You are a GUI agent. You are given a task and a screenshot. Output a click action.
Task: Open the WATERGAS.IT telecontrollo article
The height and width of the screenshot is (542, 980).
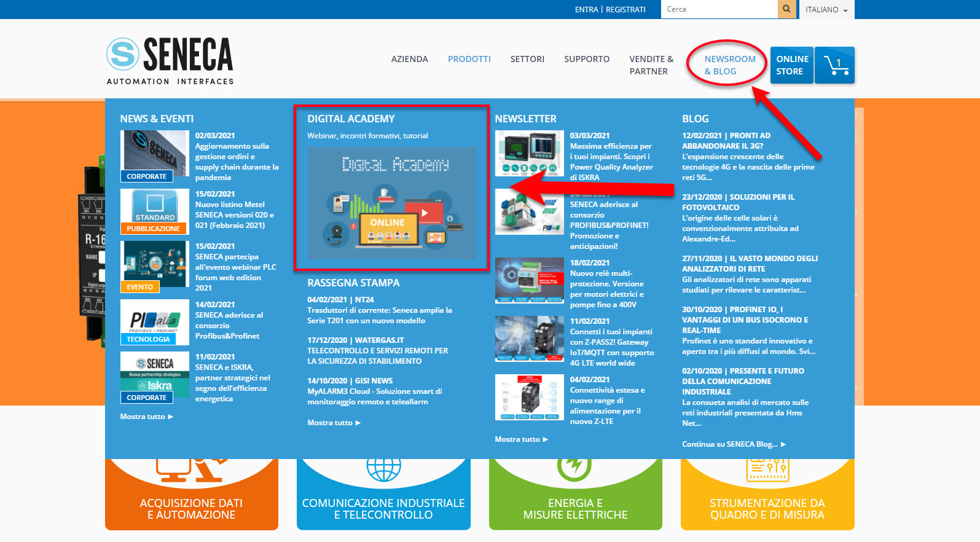[x=378, y=350]
